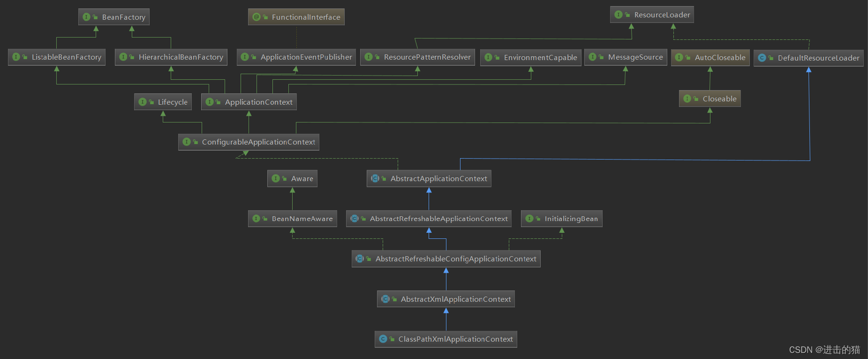Viewport: 868px width, 359px height.
Task: Click the Closeable interface node
Action: 710,99
